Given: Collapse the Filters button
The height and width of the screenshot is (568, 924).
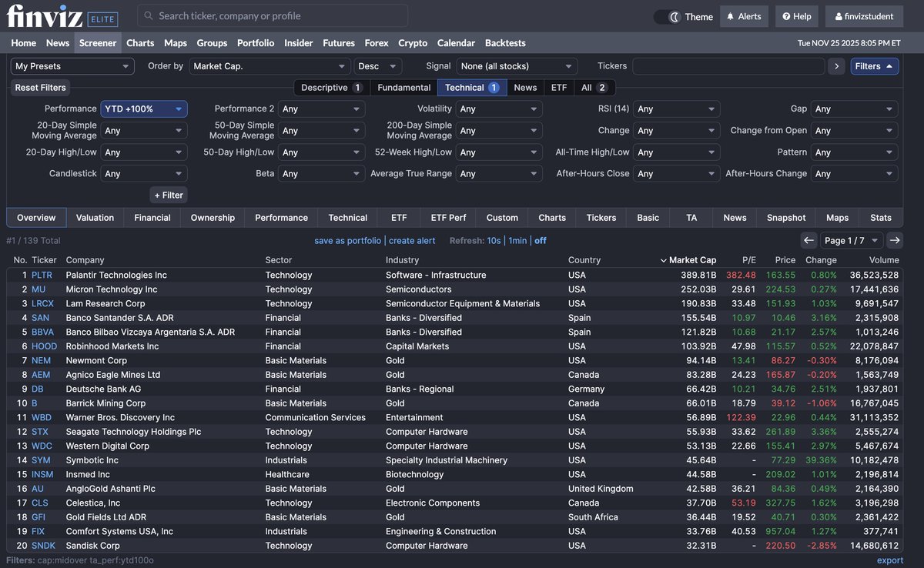Looking at the screenshot, I should tap(875, 66).
